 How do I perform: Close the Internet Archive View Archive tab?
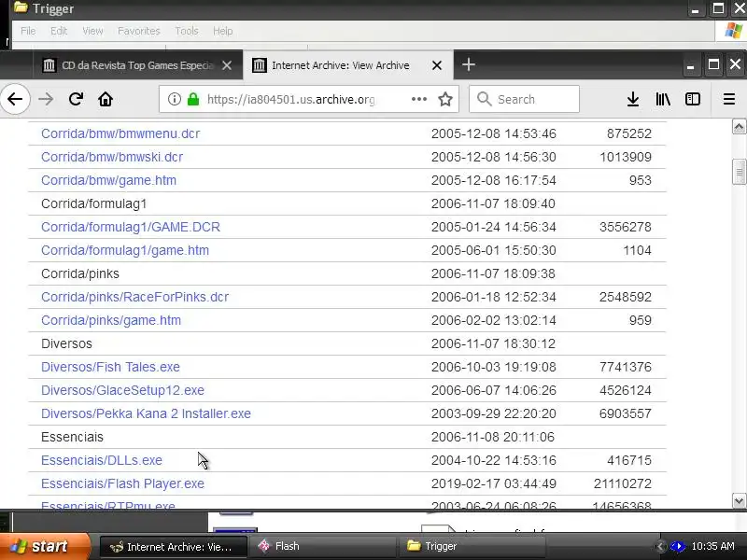[436, 65]
